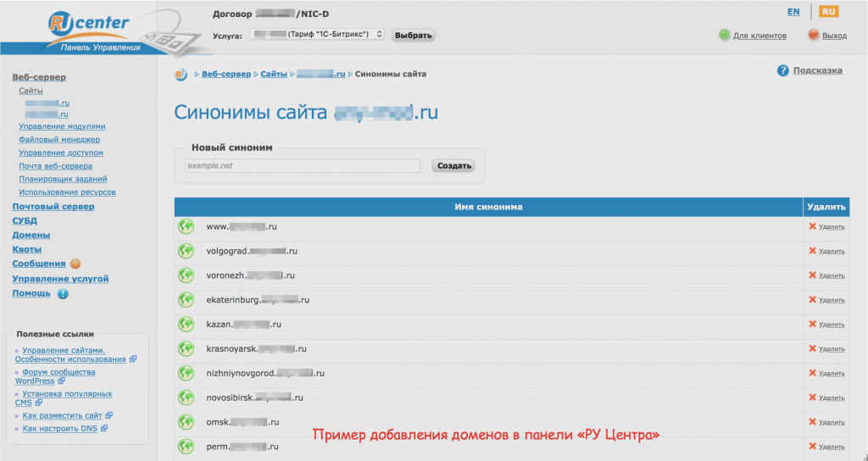Select the RU language button
This screenshot has height=461, width=868.
point(829,12)
